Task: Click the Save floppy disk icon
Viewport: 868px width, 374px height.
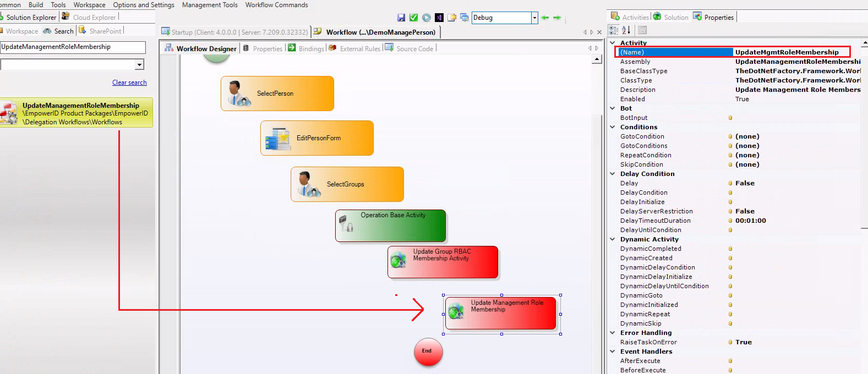Action: click(401, 18)
